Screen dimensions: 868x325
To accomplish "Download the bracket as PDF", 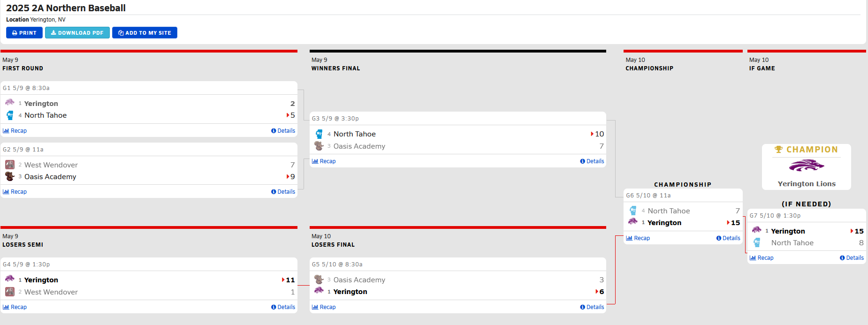I will tap(77, 33).
